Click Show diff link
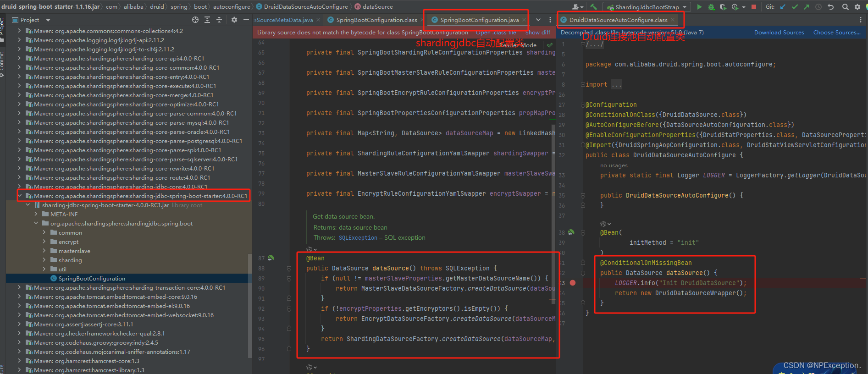 537,33
